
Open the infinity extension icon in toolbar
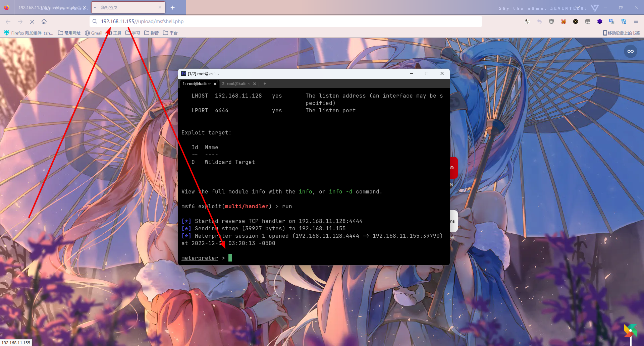576,21
